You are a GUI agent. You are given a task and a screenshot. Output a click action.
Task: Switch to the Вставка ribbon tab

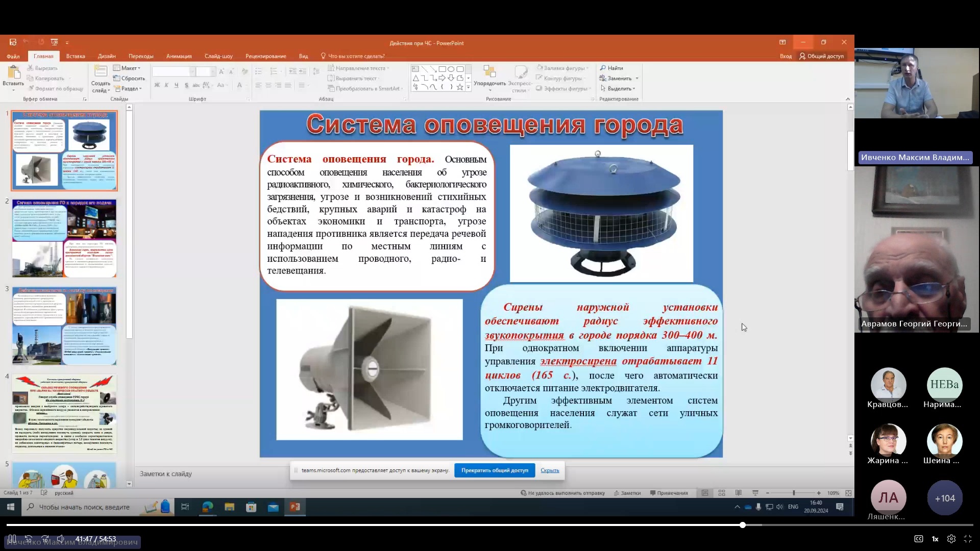tap(76, 56)
